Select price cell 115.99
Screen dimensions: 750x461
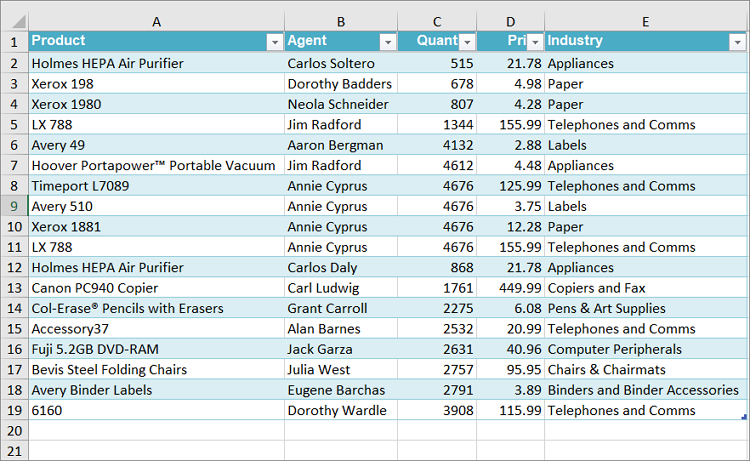tap(511, 410)
